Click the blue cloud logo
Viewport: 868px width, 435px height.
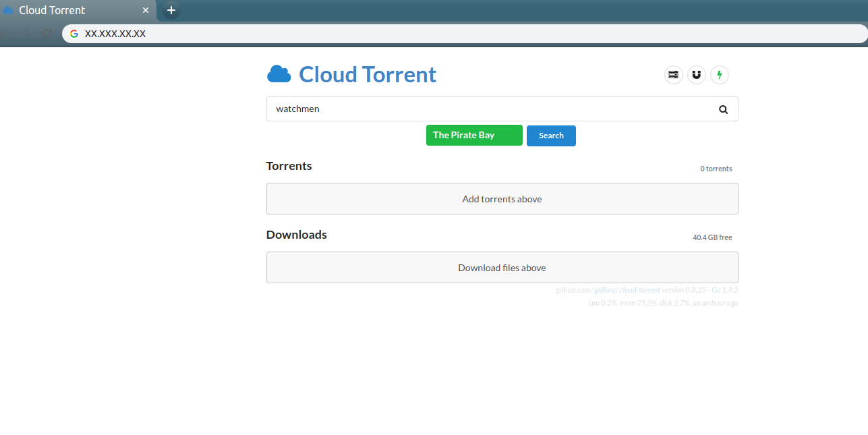279,74
